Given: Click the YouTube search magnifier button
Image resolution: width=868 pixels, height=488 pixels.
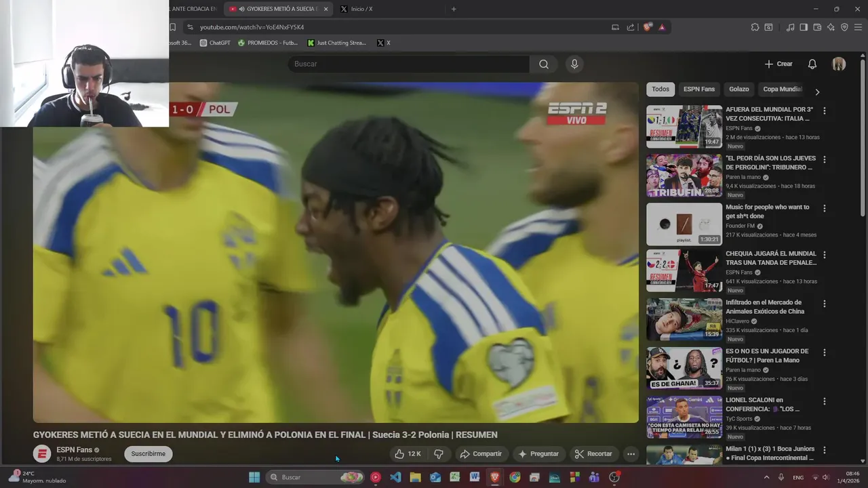Looking at the screenshot, I should coord(544,64).
